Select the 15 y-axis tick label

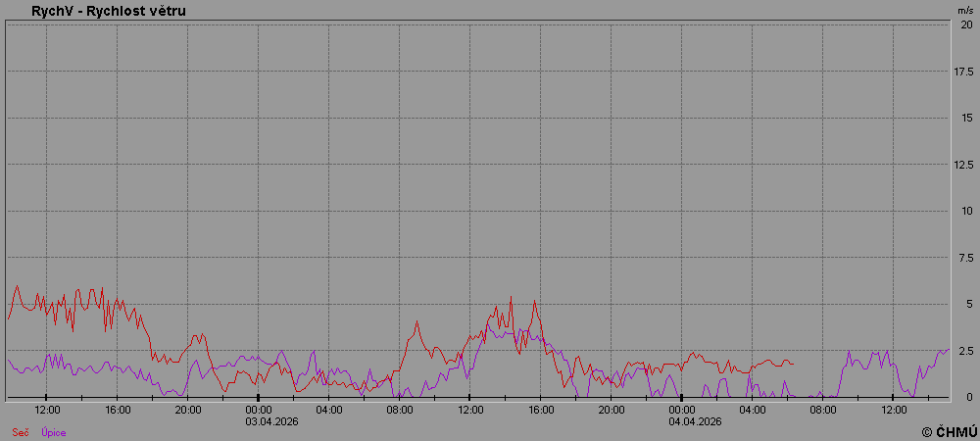pos(966,118)
